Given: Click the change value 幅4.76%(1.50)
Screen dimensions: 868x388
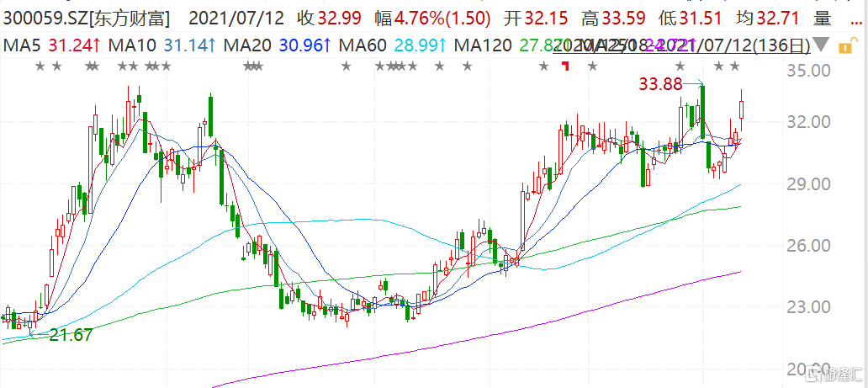Looking at the screenshot, I should pos(433,19).
